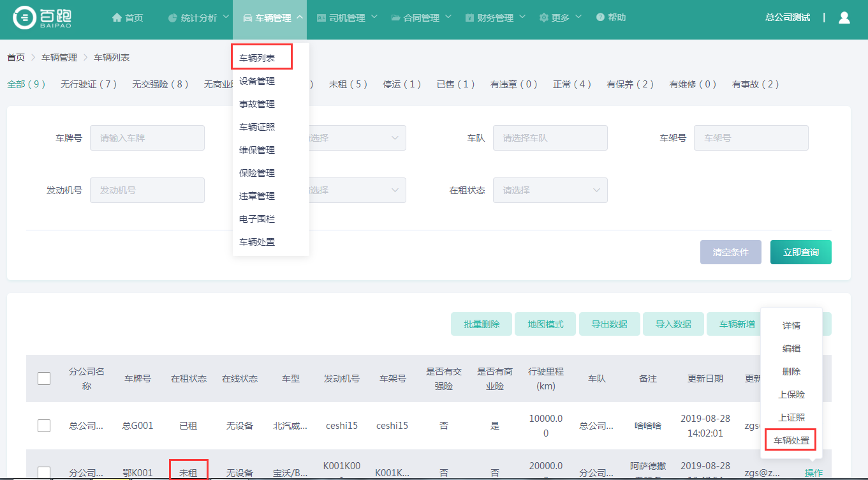868x480 pixels.
Task: Click the statistics pie chart icon
Action: (172, 18)
